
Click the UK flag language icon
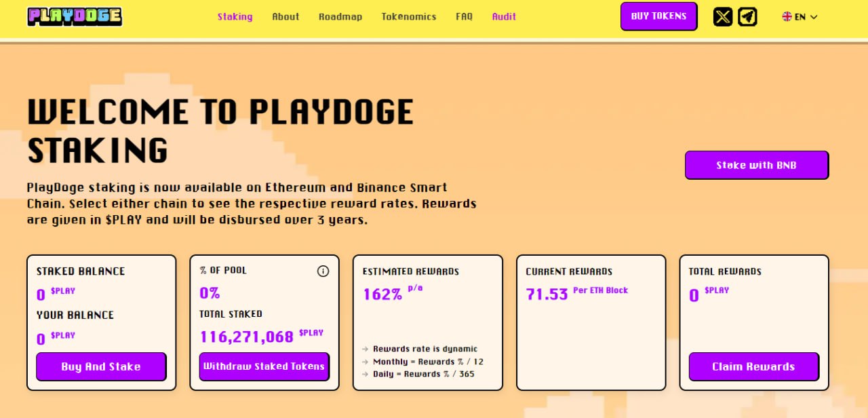787,17
